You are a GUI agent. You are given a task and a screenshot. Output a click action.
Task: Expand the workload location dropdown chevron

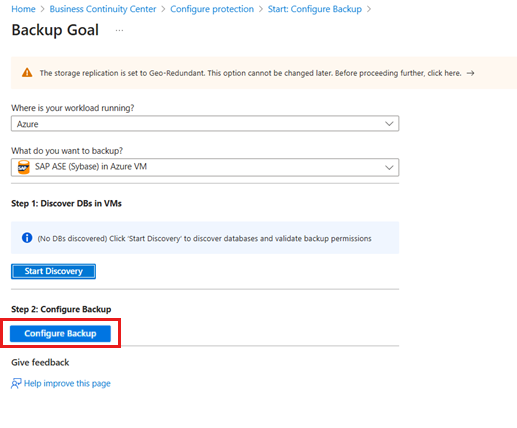click(389, 124)
